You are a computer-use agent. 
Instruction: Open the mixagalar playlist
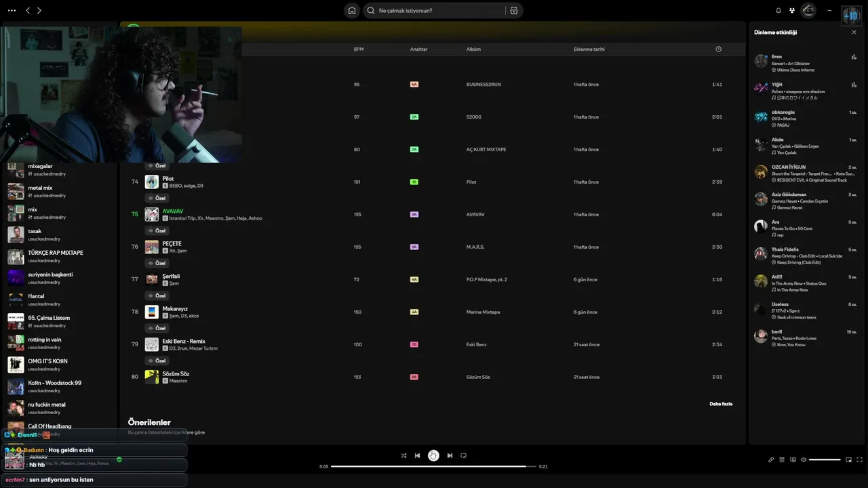(60, 169)
